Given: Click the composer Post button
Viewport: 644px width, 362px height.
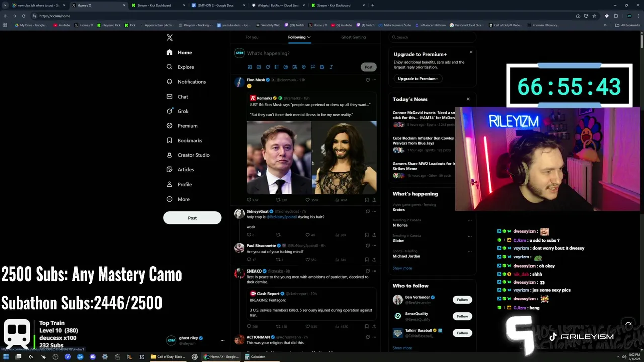Looking at the screenshot, I should (369, 67).
